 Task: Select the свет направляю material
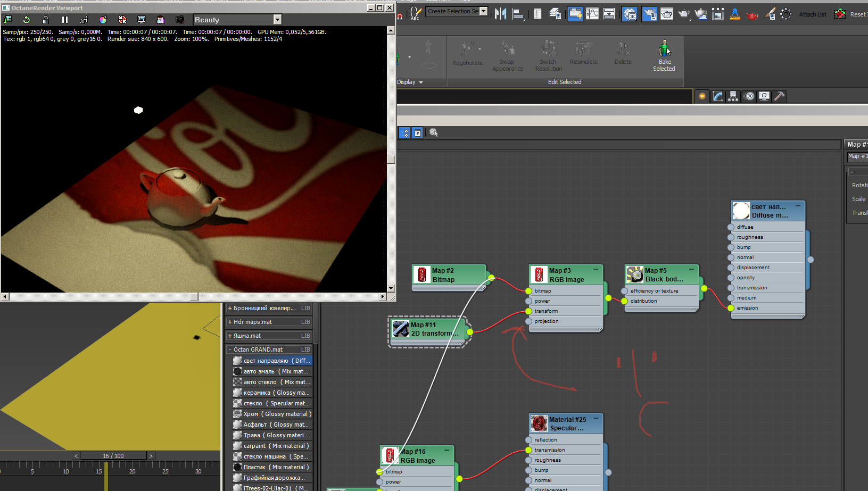271,361
